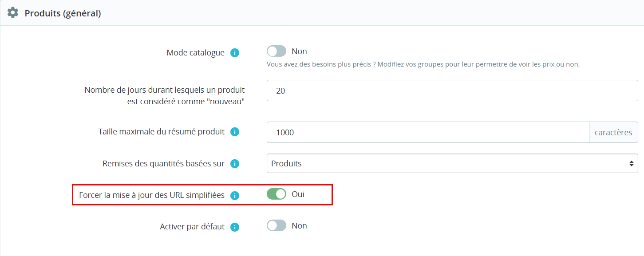
Task: Focus the new product days field showing 20
Action: click(452, 91)
